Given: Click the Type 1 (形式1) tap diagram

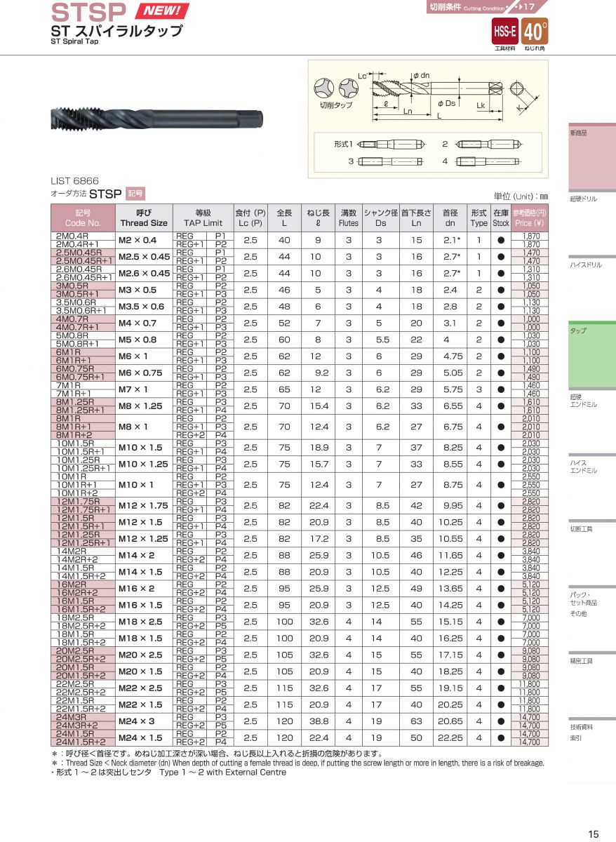Looking at the screenshot, I should [x=390, y=144].
